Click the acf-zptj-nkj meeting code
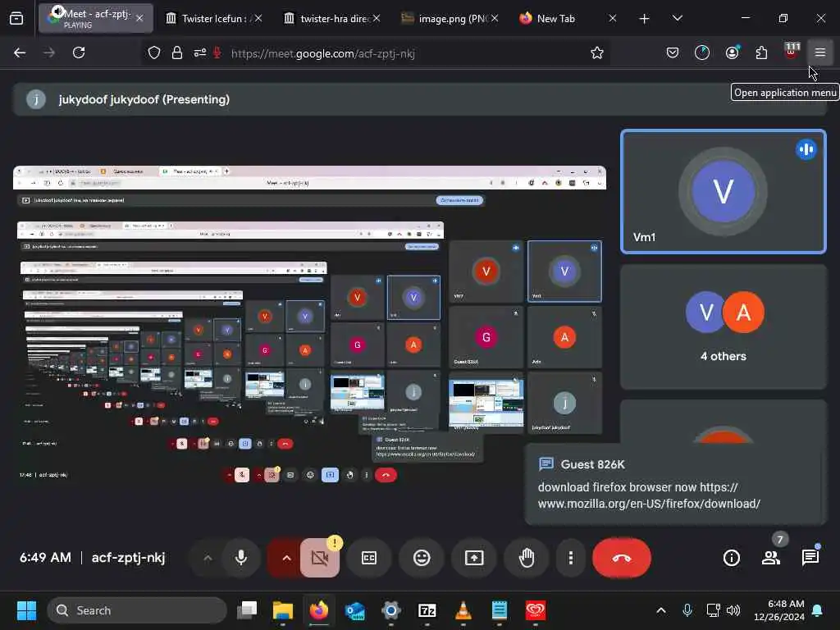Viewport: 840px width, 630px height. pyautogui.click(x=129, y=558)
